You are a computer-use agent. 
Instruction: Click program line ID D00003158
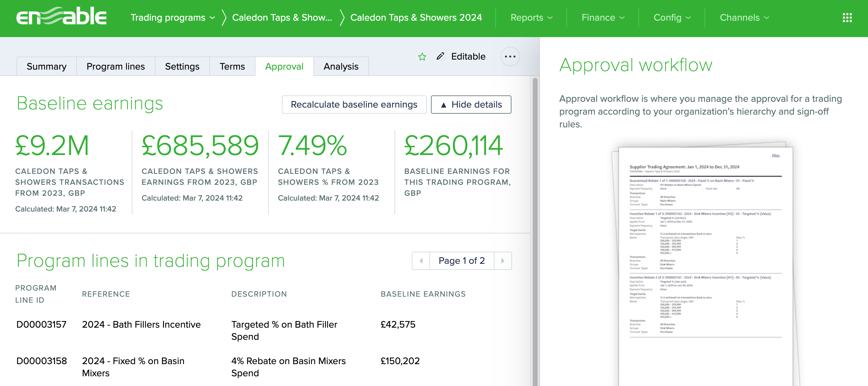(41, 361)
